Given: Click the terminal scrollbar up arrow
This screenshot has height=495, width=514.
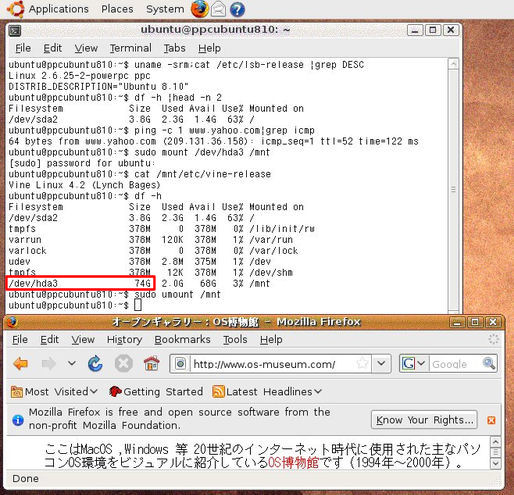Looking at the screenshot, I should [x=453, y=64].
